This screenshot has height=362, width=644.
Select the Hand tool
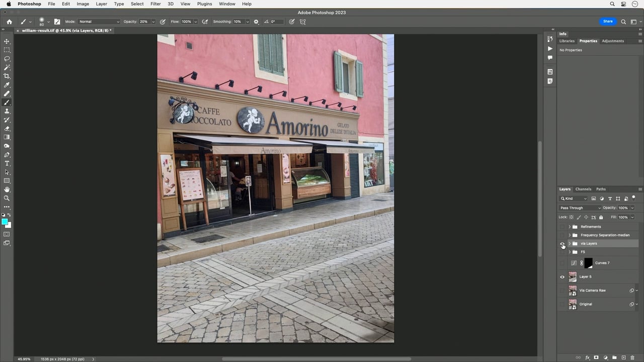click(x=7, y=190)
